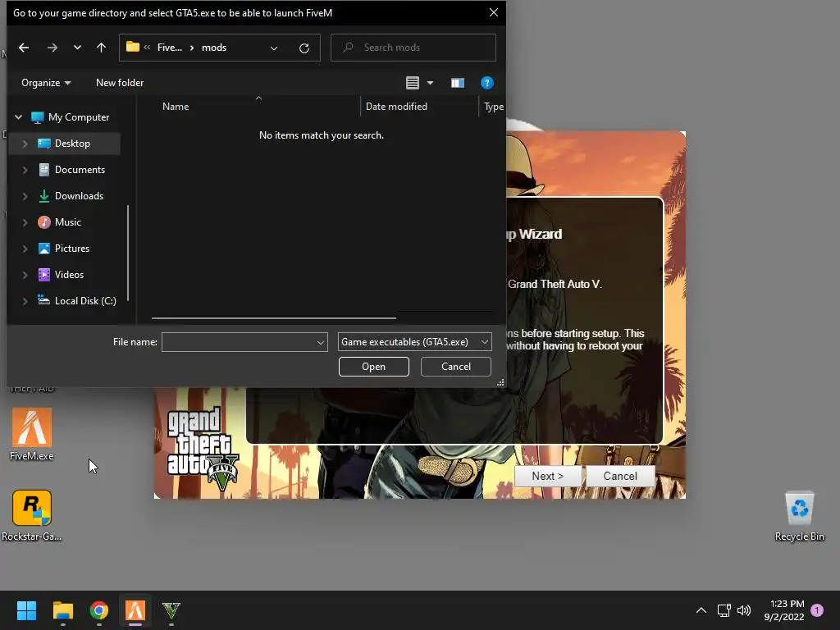840x630 pixels.
Task: Select the FiveM.exe desktop icon
Action: 32,435
